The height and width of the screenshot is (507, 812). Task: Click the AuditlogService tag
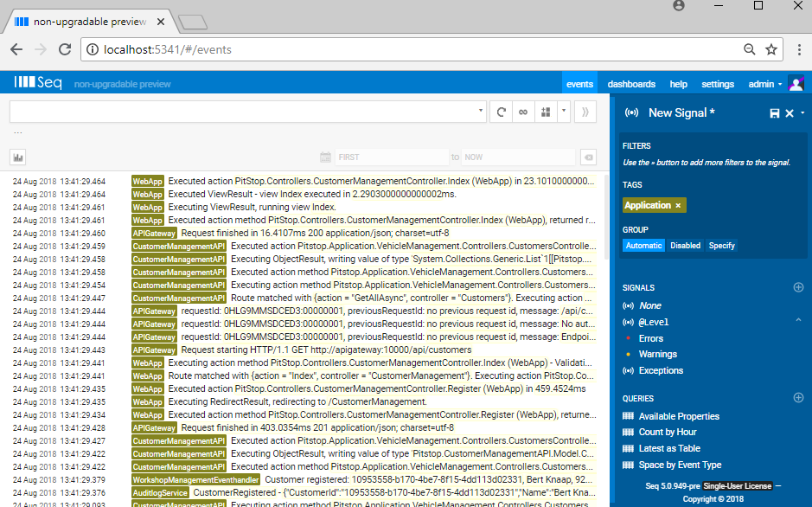point(160,493)
